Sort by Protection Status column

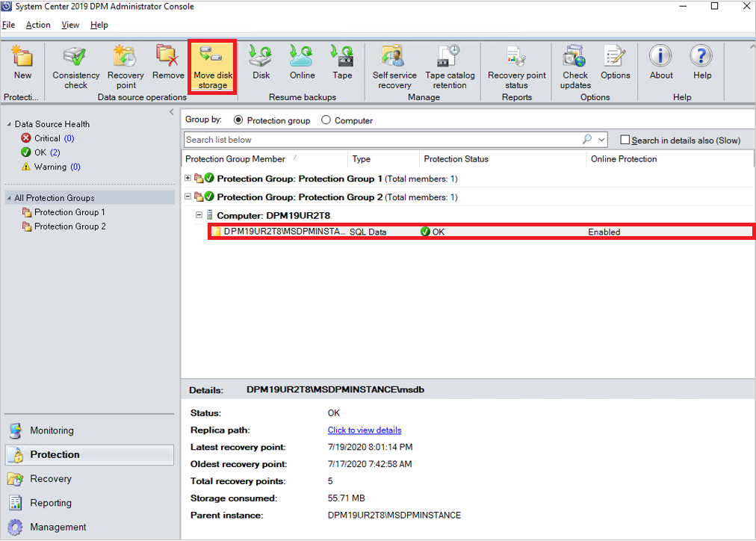point(503,158)
